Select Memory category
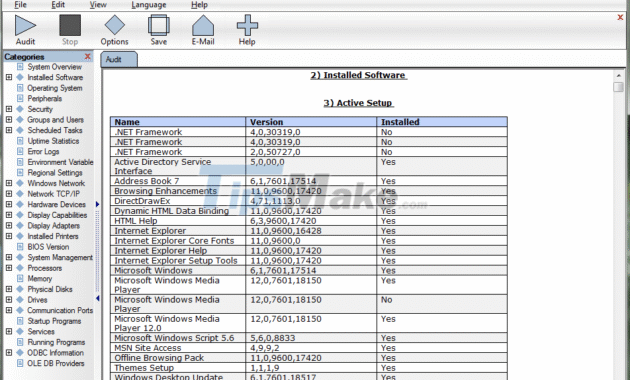Screen dimensions: 630x380 (40, 278)
